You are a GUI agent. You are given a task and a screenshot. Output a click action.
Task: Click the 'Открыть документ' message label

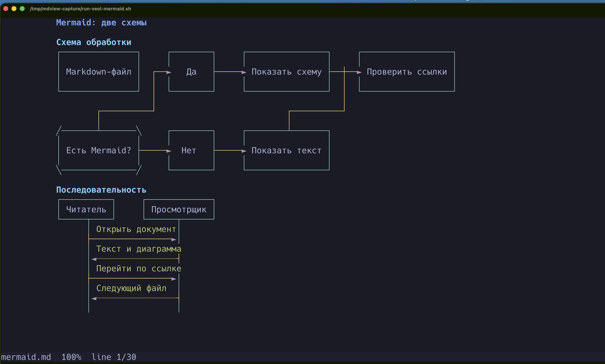(x=136, y=229)
